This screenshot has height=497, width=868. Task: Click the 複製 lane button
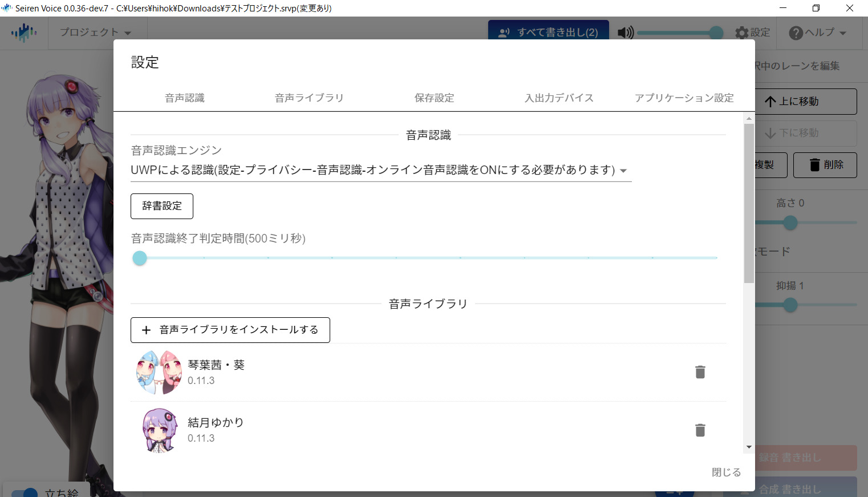[x=770, y=165]
